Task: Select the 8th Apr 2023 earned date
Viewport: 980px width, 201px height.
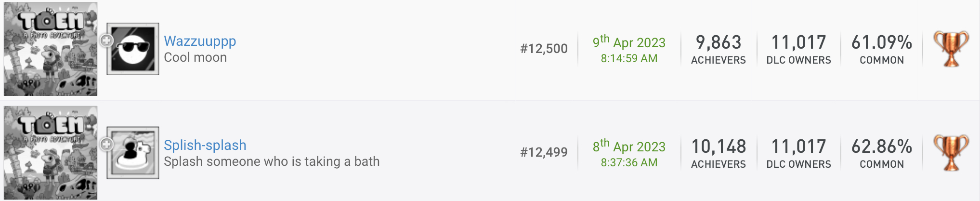Action: (629, 146)
